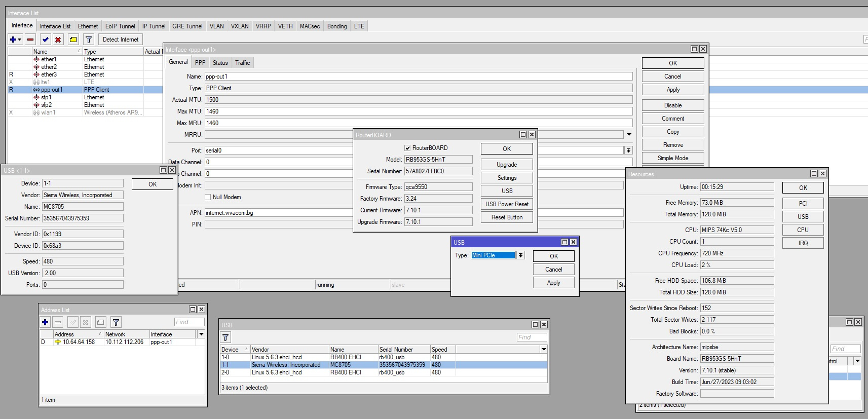Image resolution: width=868 pixels, height=419 pixels.
Task: Click filter icon in USB list window
Action: pos(226,337)
